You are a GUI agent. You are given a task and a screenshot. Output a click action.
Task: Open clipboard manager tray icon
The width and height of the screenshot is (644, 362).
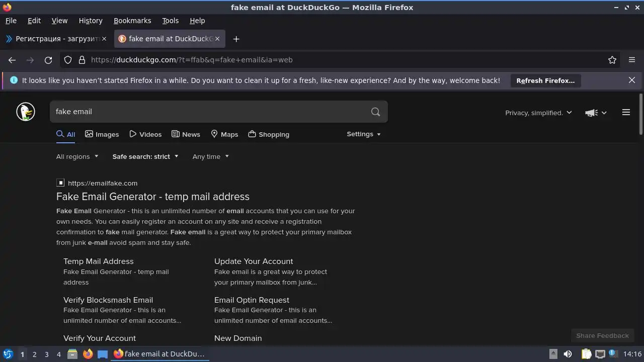pyautogui.click(x=586, y=354)
